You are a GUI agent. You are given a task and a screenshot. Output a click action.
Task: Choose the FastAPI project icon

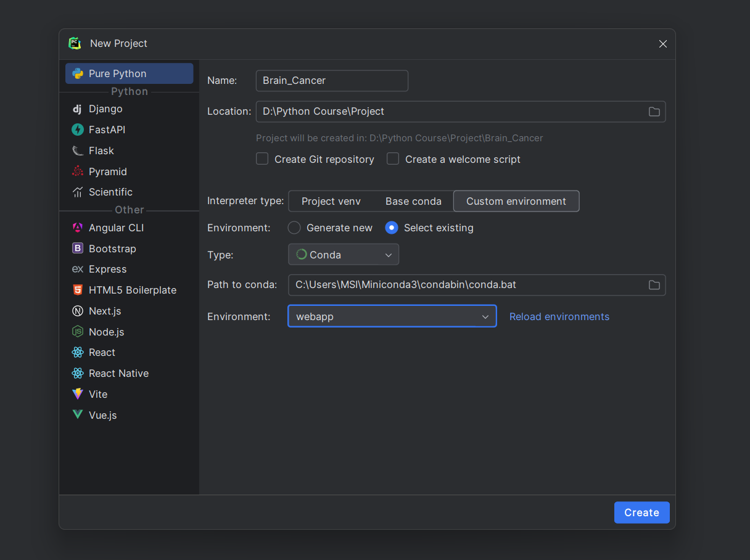[x=77, y=130]
